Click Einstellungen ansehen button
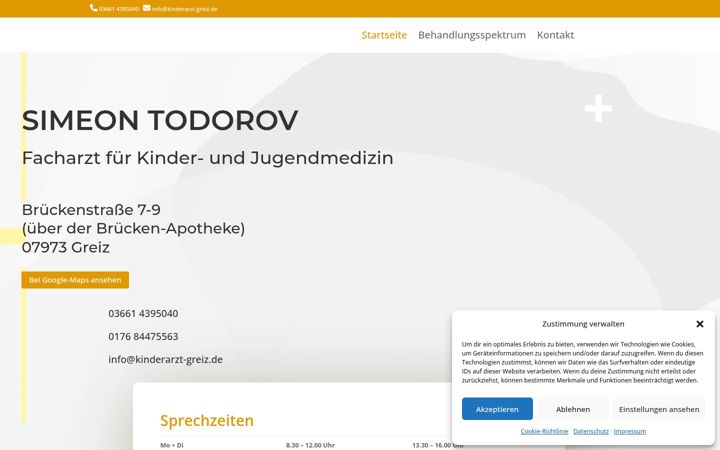 point(659,409)
